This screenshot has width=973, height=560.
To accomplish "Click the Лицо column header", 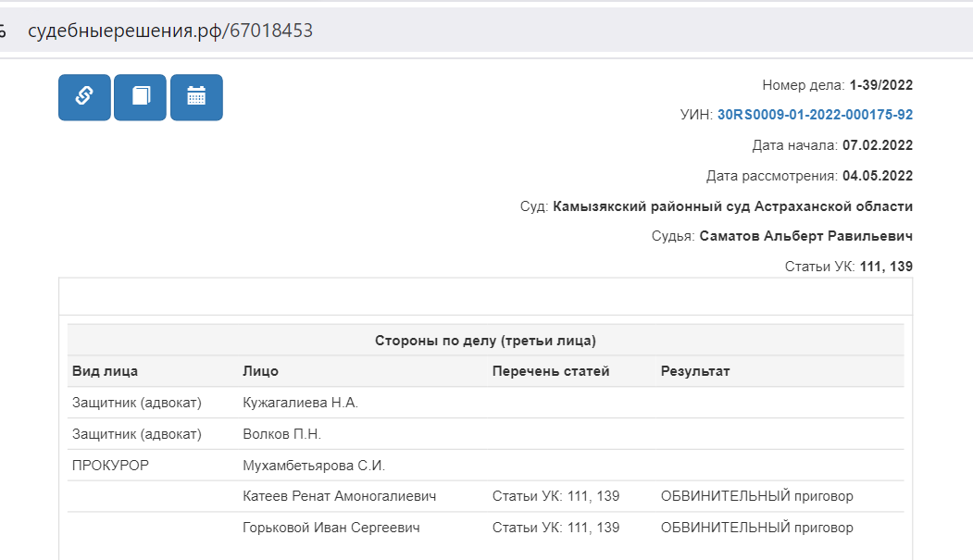I will coord(261,371).
